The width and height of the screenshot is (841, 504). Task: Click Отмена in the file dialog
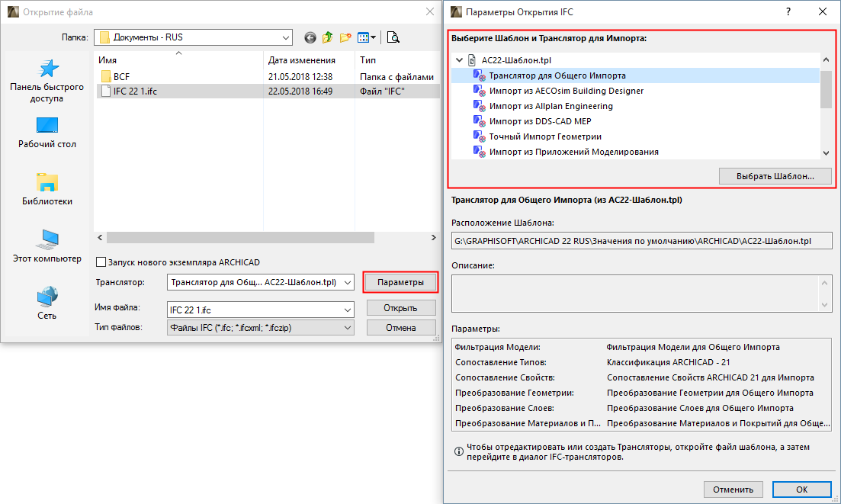400,328
